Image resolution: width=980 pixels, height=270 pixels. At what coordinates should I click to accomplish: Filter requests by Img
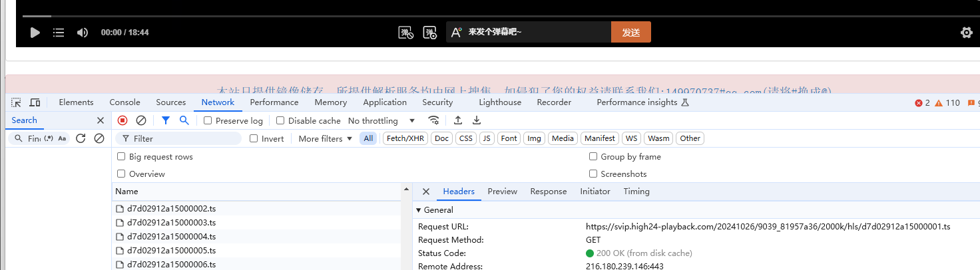click(535, 138)
